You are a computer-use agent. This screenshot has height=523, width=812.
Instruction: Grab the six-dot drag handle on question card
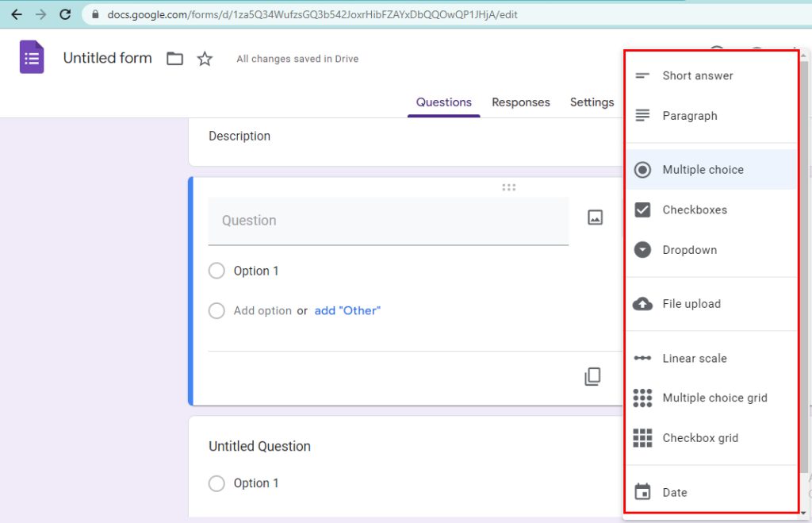509,187
